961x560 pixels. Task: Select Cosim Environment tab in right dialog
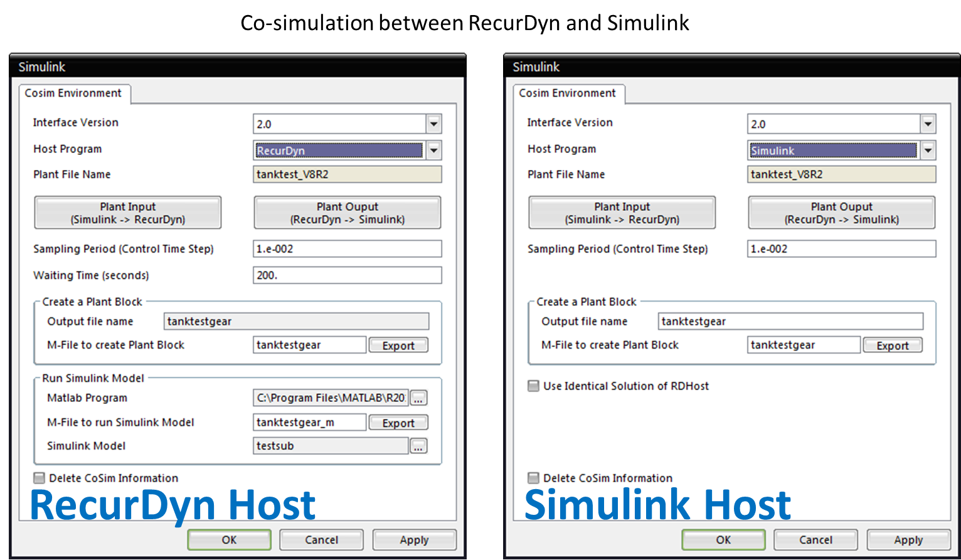point(568,93)
